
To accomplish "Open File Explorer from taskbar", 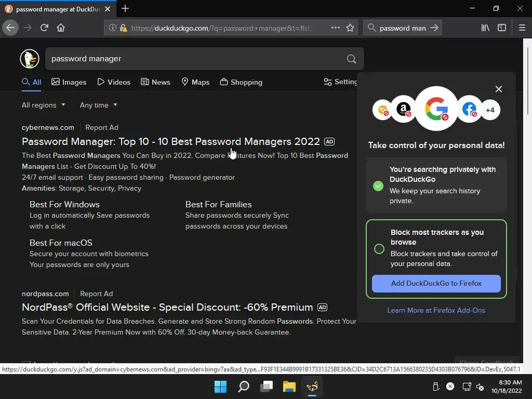I will 289,387.
